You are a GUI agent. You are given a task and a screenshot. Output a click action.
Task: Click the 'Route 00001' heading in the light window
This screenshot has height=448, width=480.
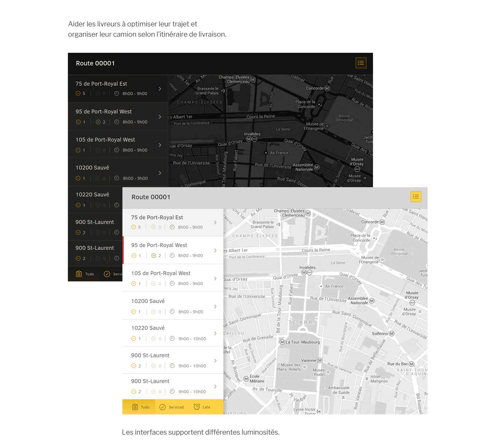point(151,197)
